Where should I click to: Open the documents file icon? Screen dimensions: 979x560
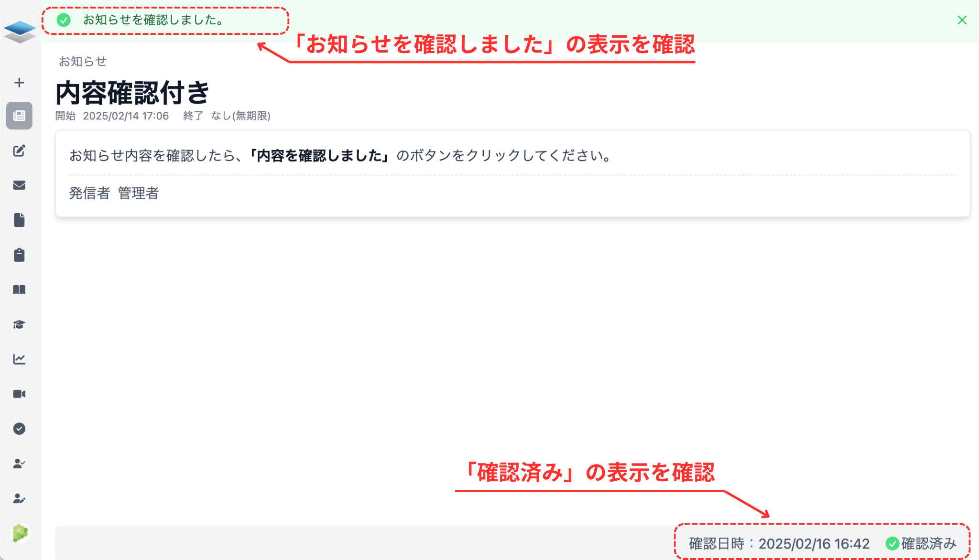pos(19,220)
